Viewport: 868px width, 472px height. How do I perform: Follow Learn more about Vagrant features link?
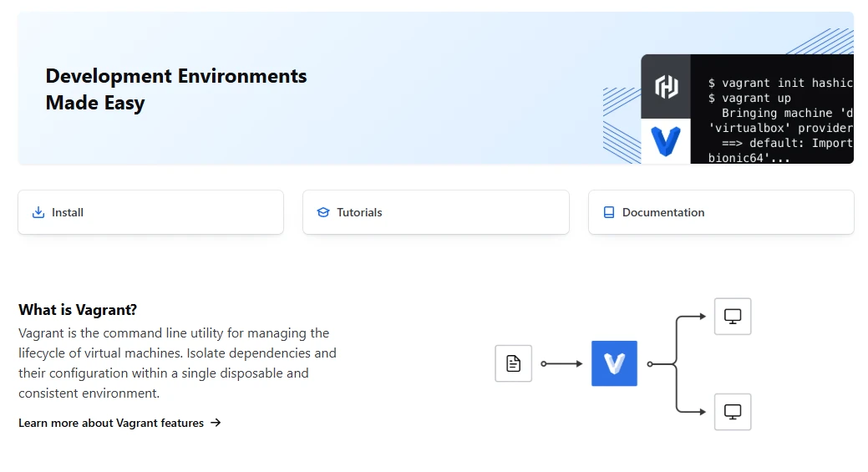tap(111, 423)
